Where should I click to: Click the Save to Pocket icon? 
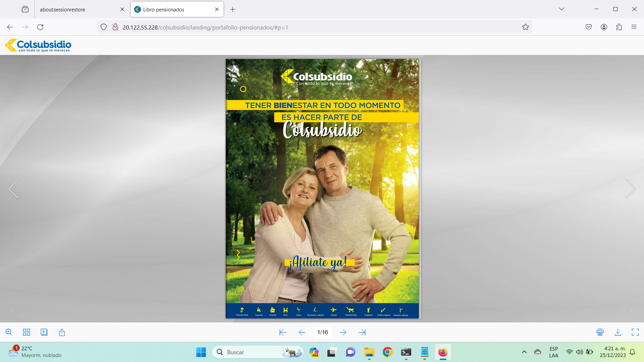click(589, 27)
